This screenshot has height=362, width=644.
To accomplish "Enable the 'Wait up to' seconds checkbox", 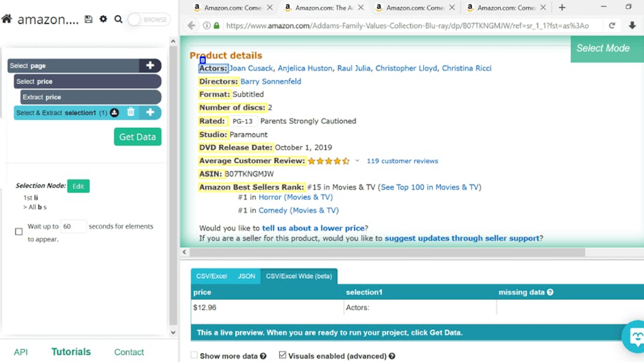I will pos(19,231).
